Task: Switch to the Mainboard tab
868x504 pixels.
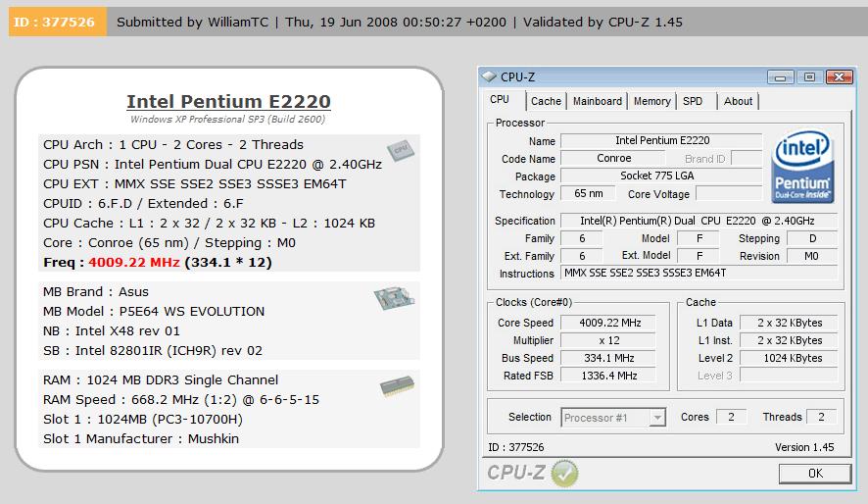Action: point(598,101)
